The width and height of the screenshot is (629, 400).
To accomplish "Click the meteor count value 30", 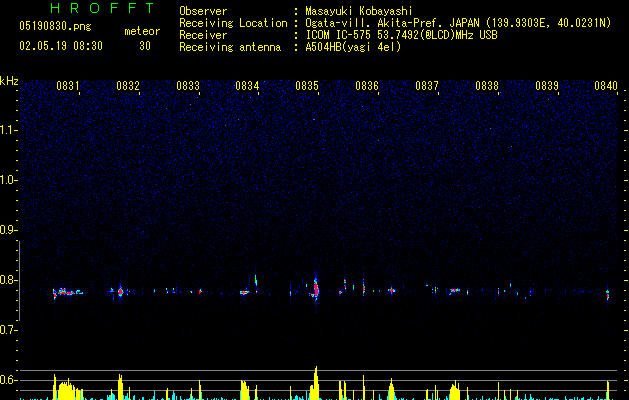I will coord(145,46).
